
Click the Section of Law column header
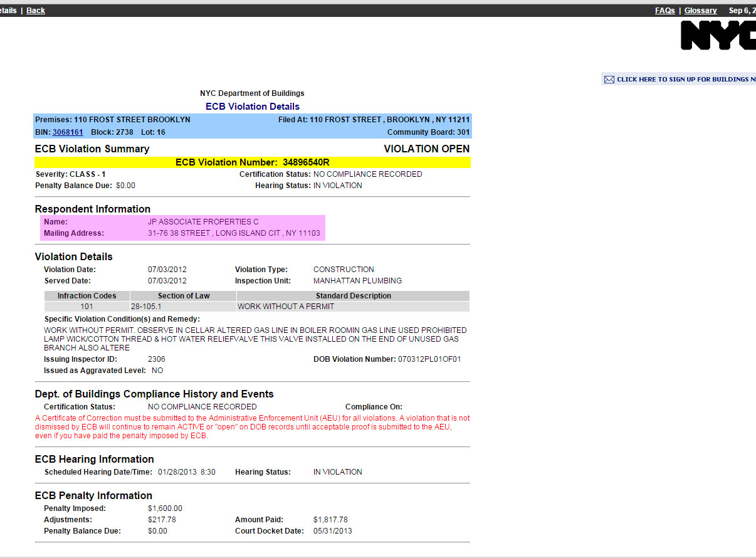pos(184,296)
